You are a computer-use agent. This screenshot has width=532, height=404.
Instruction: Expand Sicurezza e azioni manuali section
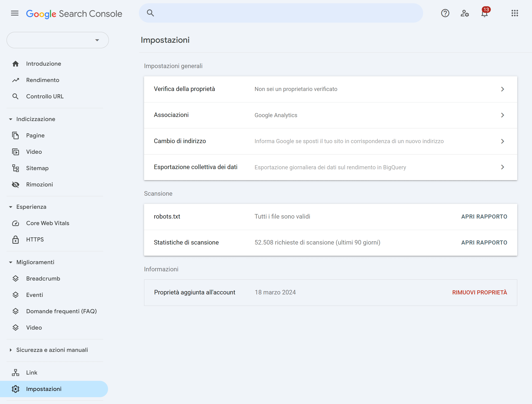(x=11, y=350)
